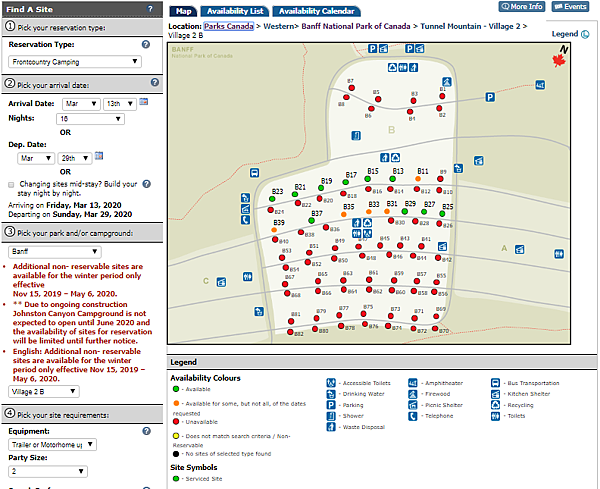This screenshot has height=489, width=600.
Task: Open arrival date calendar picker icon
Action: point(143,102)
